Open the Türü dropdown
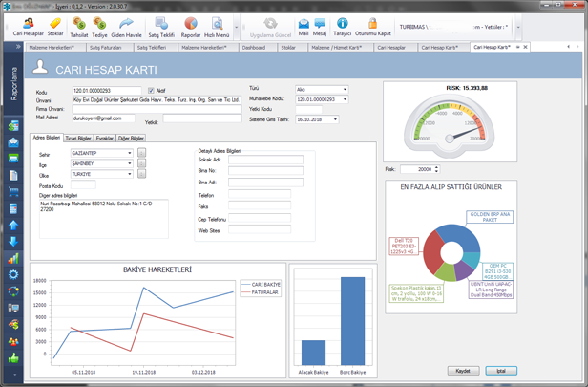 [x=345, y=89]
